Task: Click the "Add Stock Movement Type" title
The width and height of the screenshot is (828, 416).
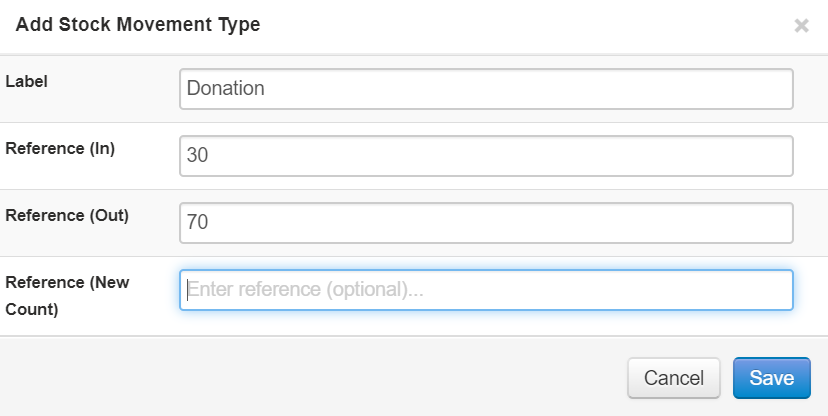Action: (138, 25)
